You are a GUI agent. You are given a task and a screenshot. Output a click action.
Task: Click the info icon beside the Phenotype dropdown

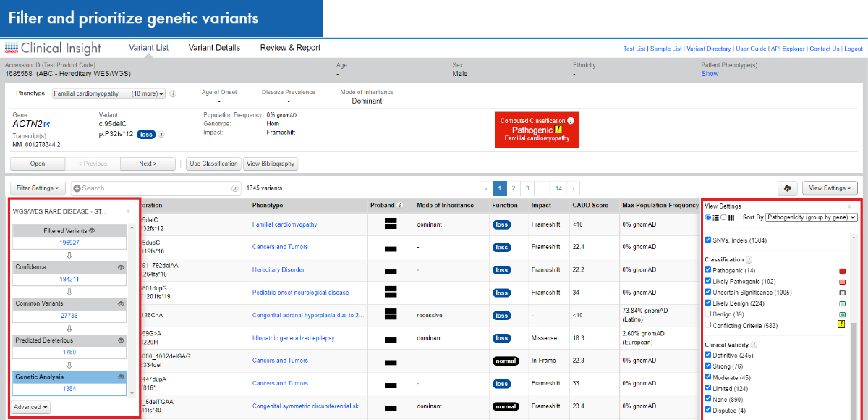coord(173,93)
